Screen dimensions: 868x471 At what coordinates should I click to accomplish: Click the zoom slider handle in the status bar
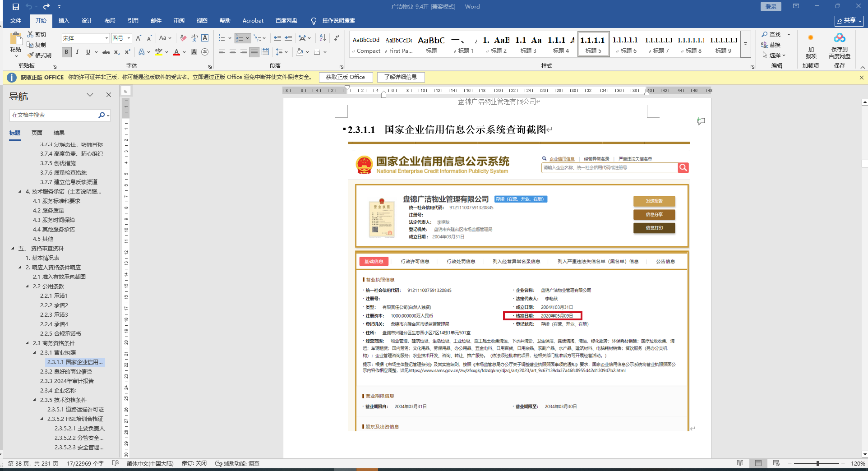pos(817,463)
